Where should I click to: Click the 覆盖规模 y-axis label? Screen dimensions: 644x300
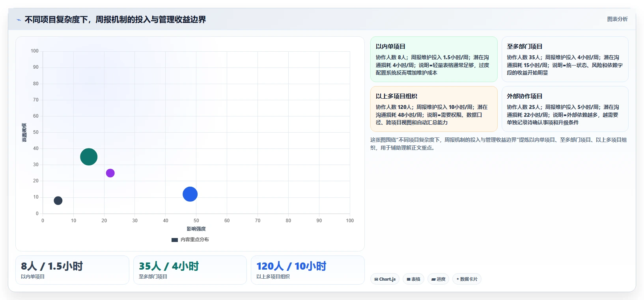click(24, 133)
